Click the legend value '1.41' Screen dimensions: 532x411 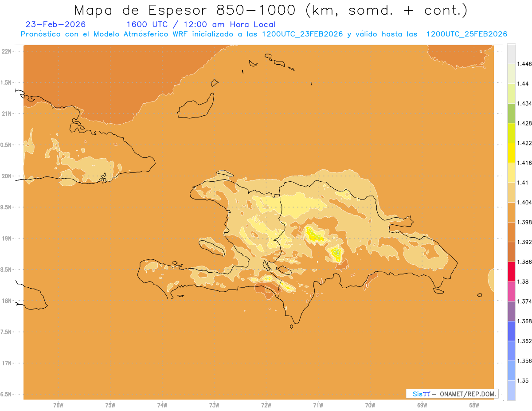tap(524, 183)
